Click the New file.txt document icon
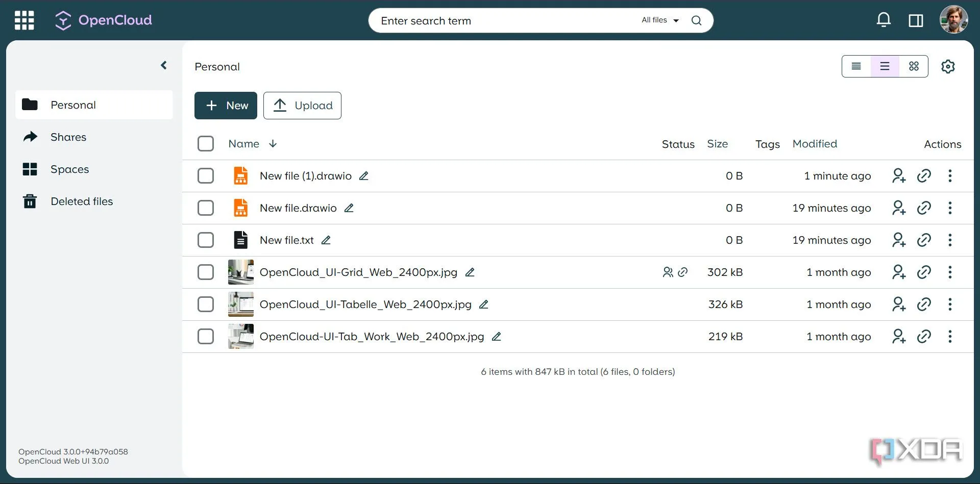Image resolution: width=980 pixels, height=484 pixels. (240, 240)
